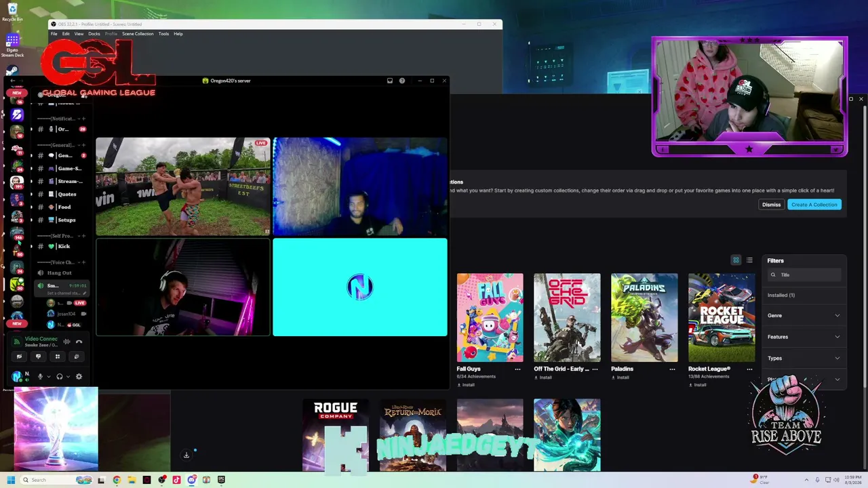Open the Edit menu in OBS

click(x=66, y=34)
